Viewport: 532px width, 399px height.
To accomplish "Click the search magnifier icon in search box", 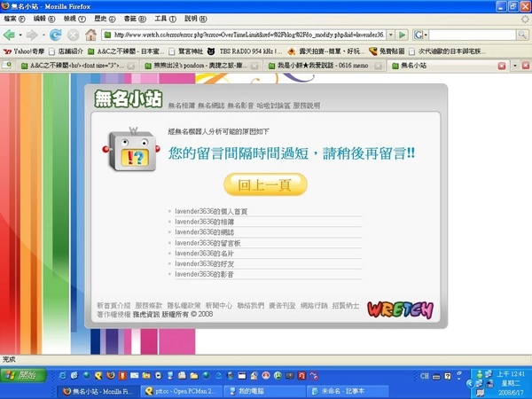I will (x=522, y=35).
